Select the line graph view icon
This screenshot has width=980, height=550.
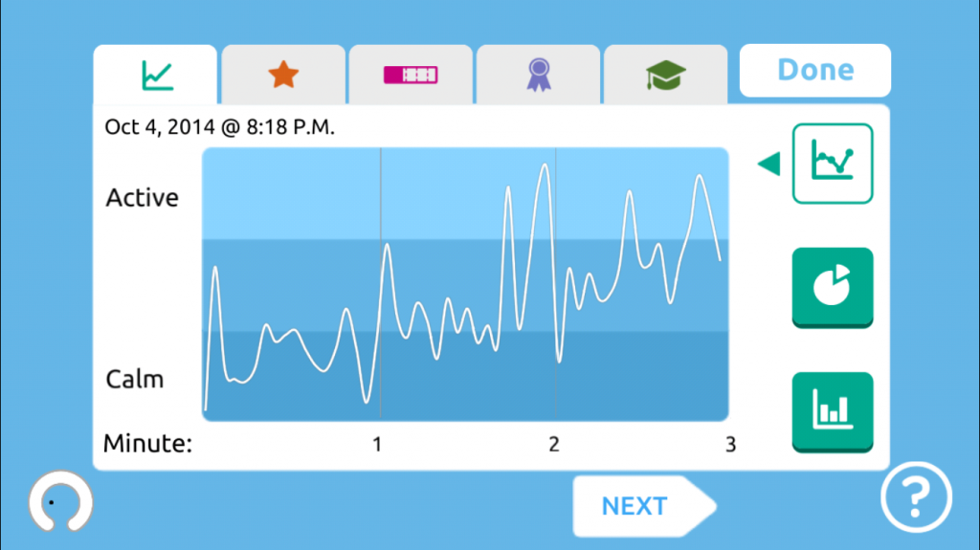click(833, 164)
